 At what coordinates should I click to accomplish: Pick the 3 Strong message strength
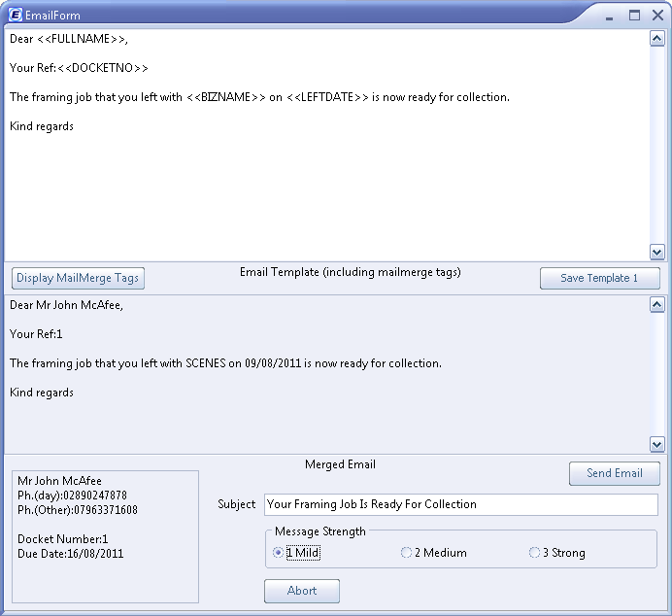[x=535, y=553]
